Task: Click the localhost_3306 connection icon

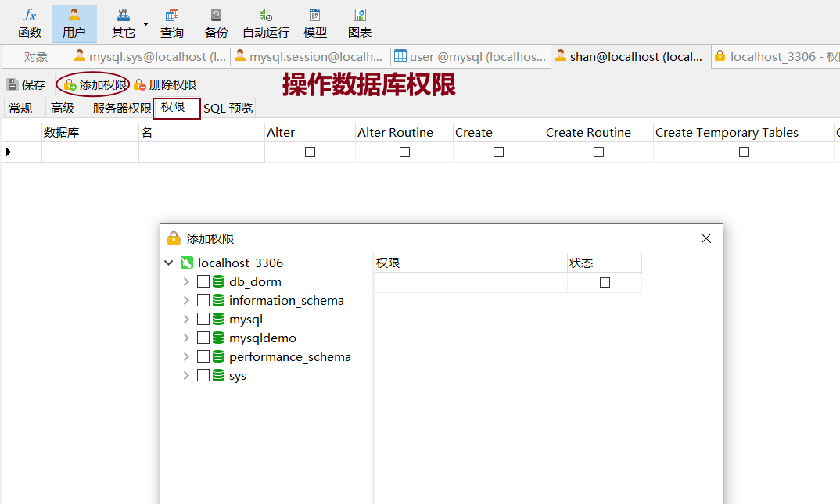Action: [186, 263]
